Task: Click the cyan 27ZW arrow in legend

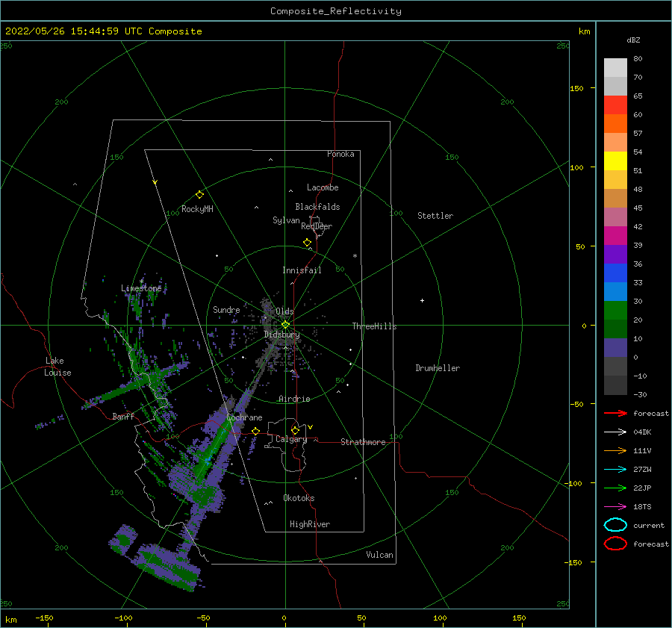Action: tap(615, 470)
